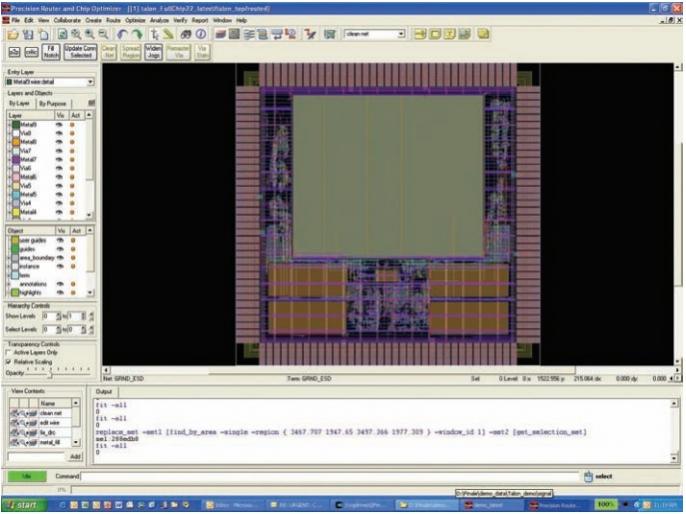Open the Entry Layer dropdown
Image resolution: width=686 pixels, height=514 pixels.
90,82
